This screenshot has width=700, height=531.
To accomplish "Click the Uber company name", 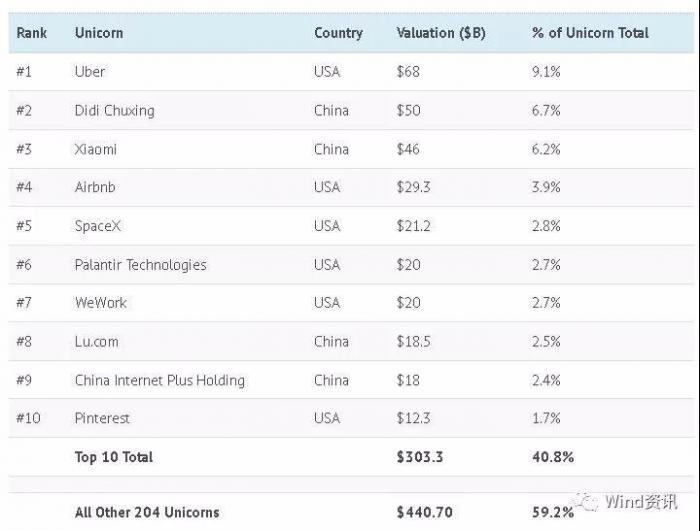I will 90,72.
